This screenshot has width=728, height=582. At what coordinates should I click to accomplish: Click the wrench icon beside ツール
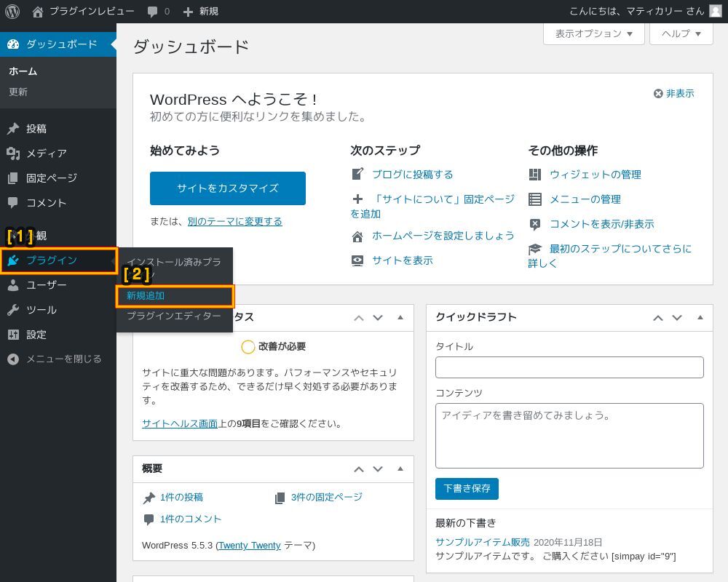pos(13,310)
